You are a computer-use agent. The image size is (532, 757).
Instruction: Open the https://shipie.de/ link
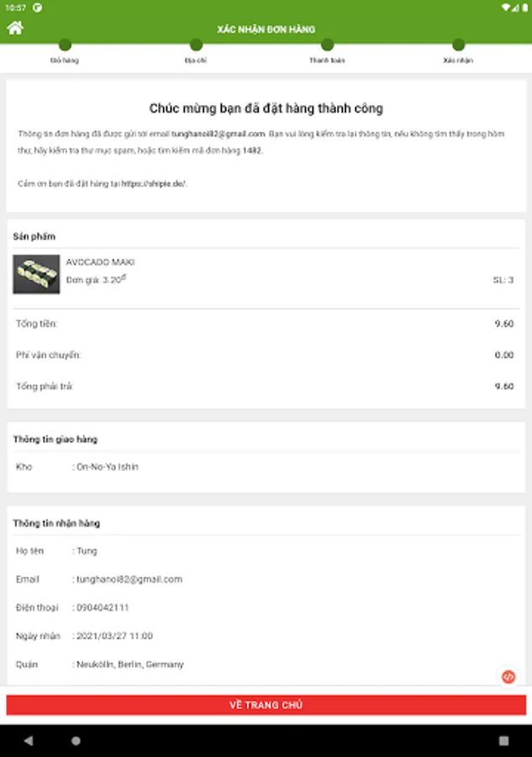coord(154,183)
